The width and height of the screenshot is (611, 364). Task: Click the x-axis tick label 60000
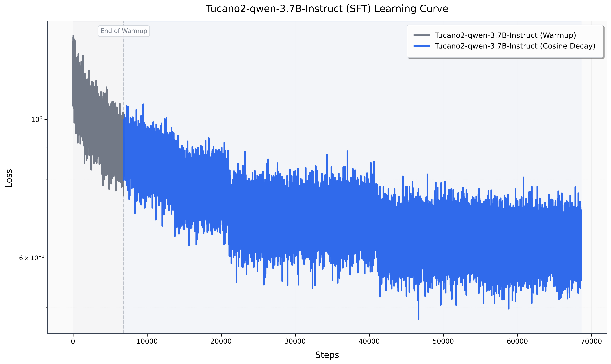click(517, 341)
